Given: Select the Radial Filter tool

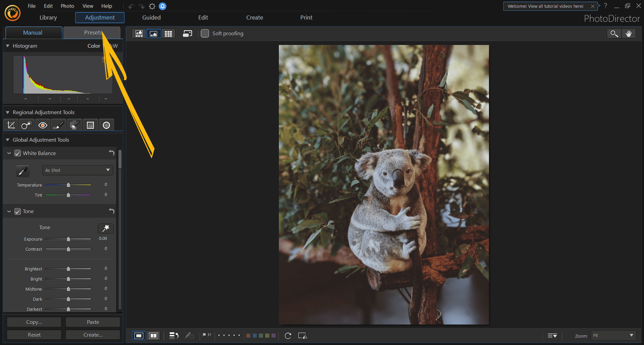Looking at the screenshot, I should pos(106,125).
